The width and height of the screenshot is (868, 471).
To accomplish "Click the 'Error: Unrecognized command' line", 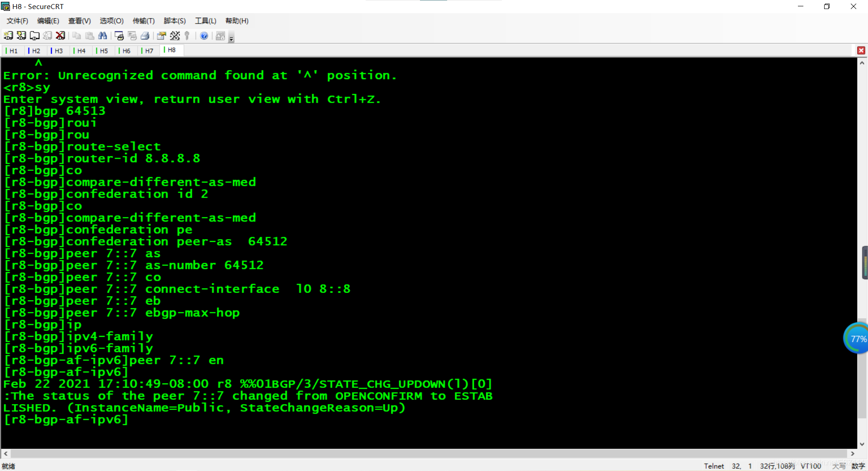I will (200, 75).
